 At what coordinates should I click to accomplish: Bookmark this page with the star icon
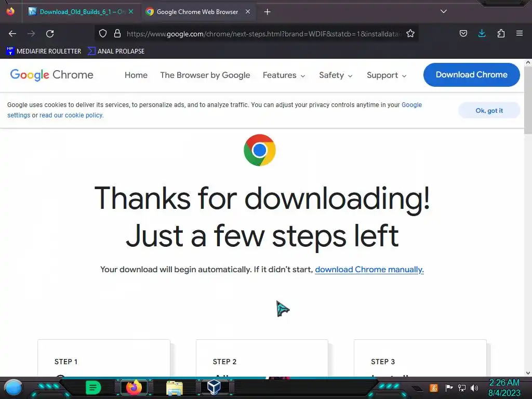coord(410,33)
